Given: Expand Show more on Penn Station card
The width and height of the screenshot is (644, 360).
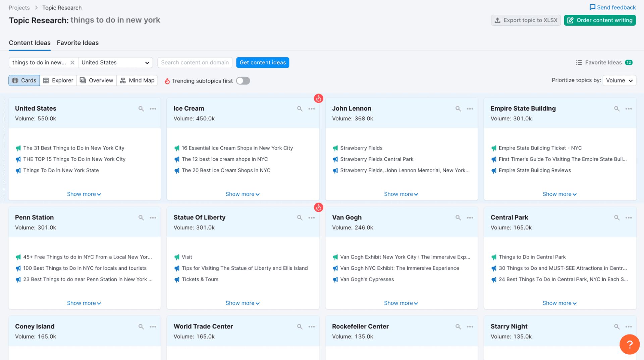Looking at the screenshot, I should (84, 303).
